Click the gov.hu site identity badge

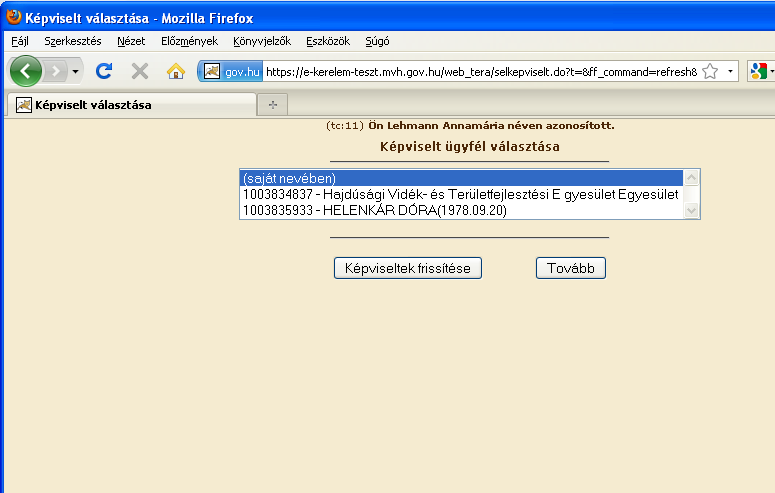231,71
